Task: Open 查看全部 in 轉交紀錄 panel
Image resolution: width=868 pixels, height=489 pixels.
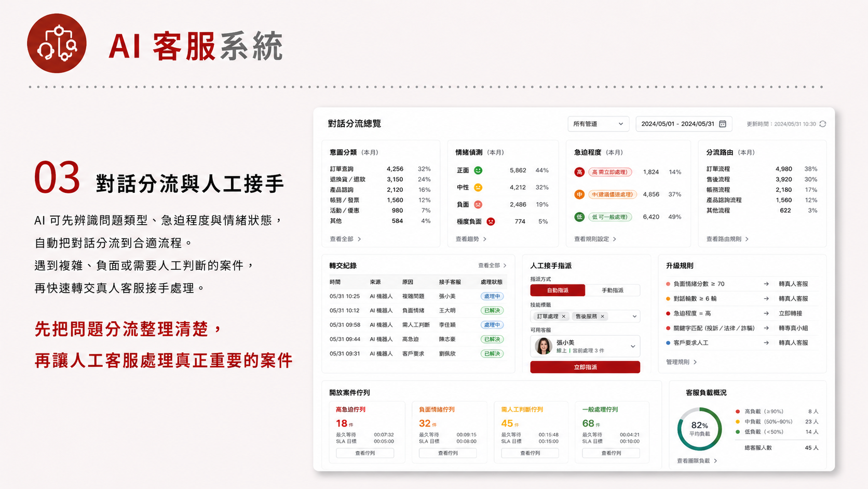Action: [x=492, y=266]
